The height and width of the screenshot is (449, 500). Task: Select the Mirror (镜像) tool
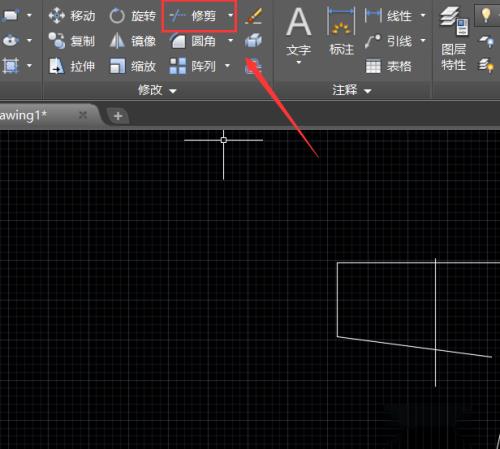coord(133,41)
